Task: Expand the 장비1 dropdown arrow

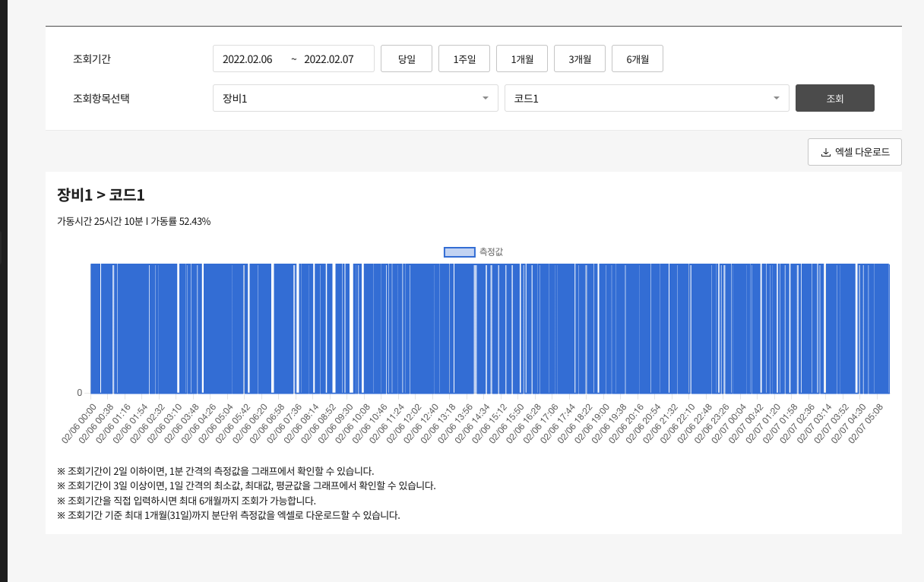Action: (485, 98)
